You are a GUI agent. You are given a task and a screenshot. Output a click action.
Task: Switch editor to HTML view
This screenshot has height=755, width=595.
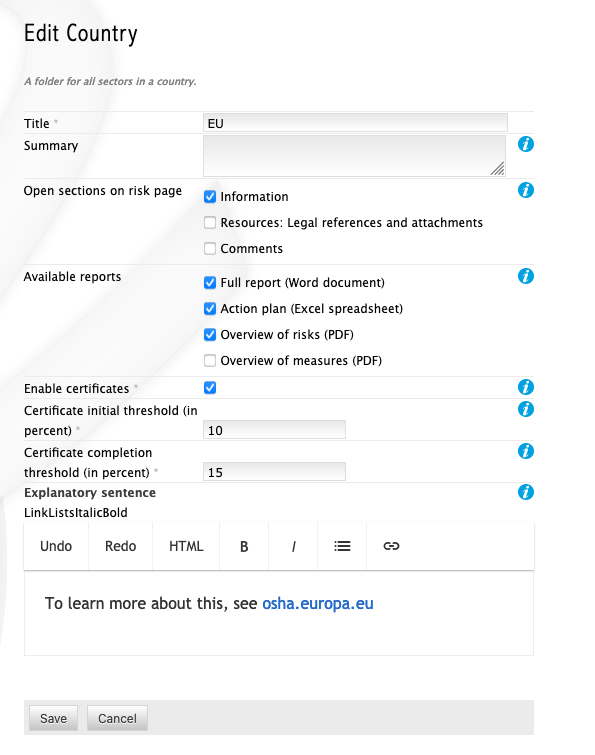pyautogui.click(x=186, y=546)
